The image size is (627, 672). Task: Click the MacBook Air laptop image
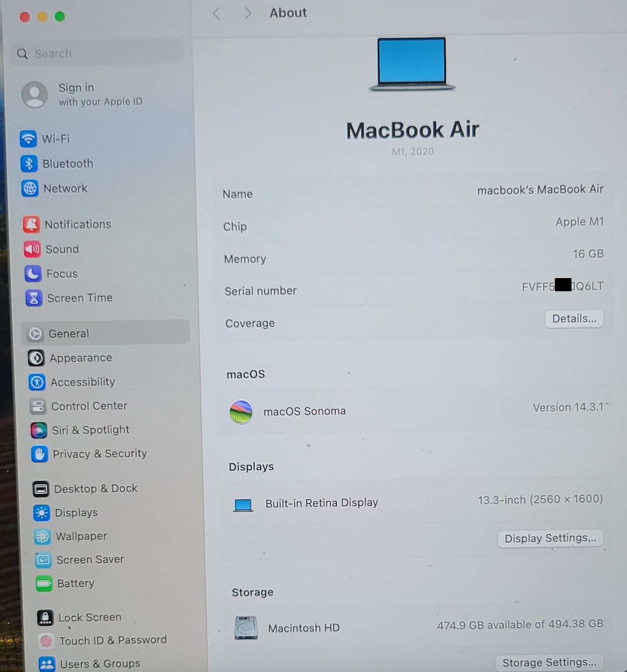point(412,64)
